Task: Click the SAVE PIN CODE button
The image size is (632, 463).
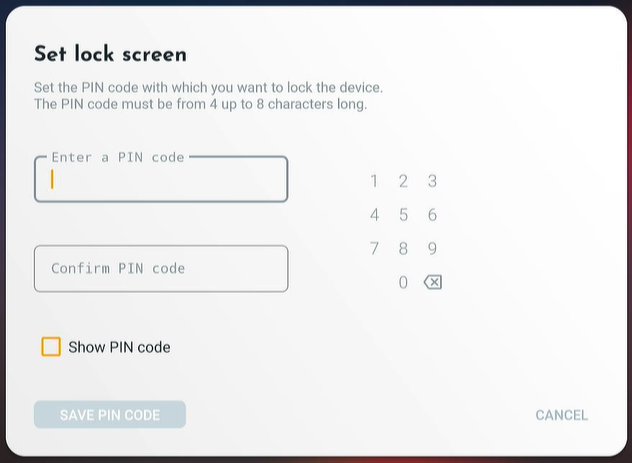Action: 110,415
